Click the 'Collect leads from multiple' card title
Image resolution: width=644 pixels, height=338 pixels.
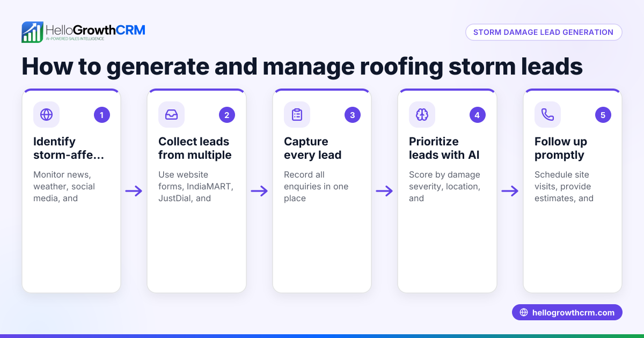[195, 148]
